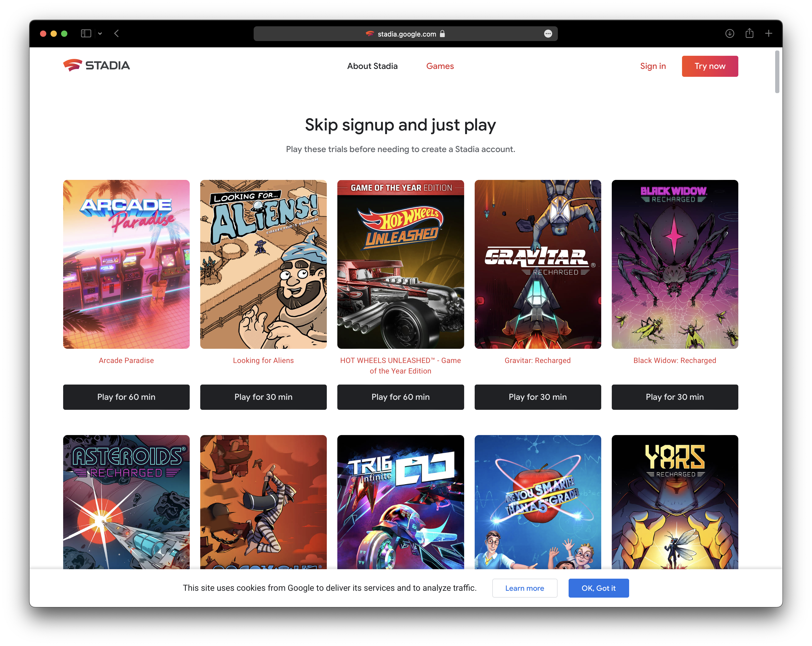Open a new tab with plus icon
Viewport: 812px width, 646px height.
[769, 33]
